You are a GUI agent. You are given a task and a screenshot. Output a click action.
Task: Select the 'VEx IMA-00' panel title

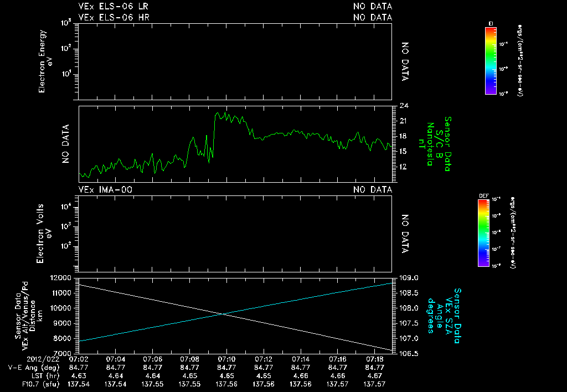(x=105, y=189)
